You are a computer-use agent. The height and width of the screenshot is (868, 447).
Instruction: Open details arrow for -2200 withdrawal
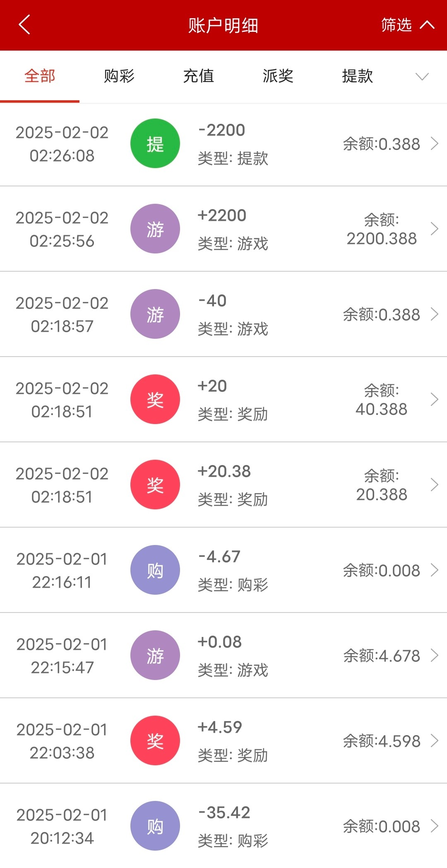pos(434,144)
